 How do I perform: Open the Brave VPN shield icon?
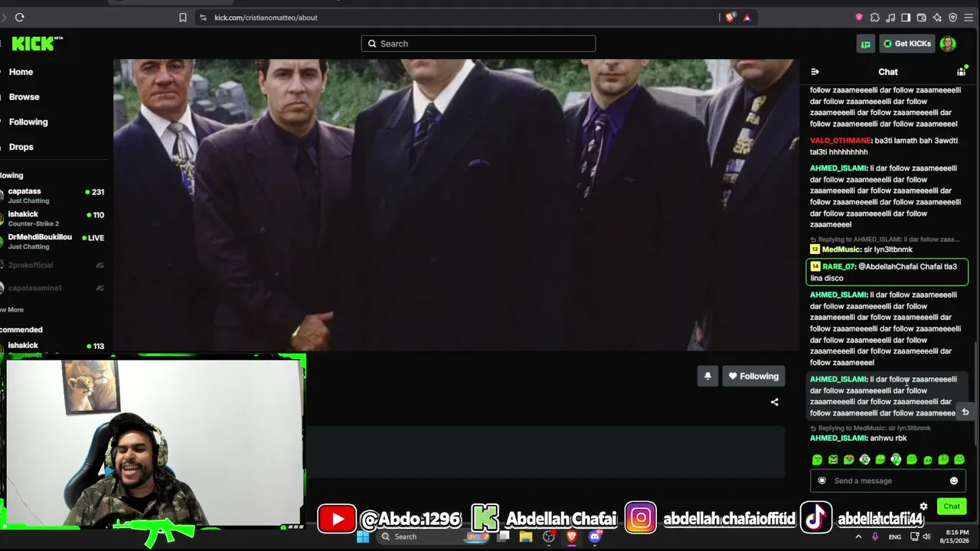point(953,18)
